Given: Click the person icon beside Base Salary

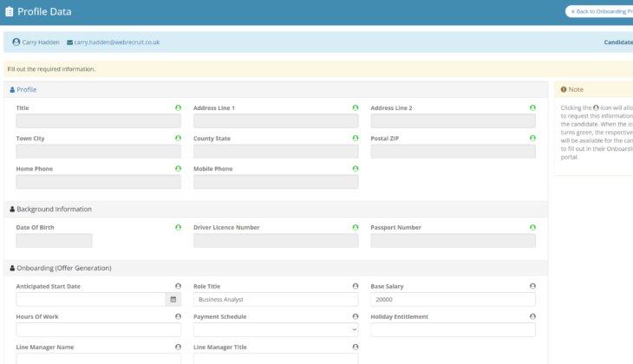Looking at the screenshot, I should coord(532,286).
